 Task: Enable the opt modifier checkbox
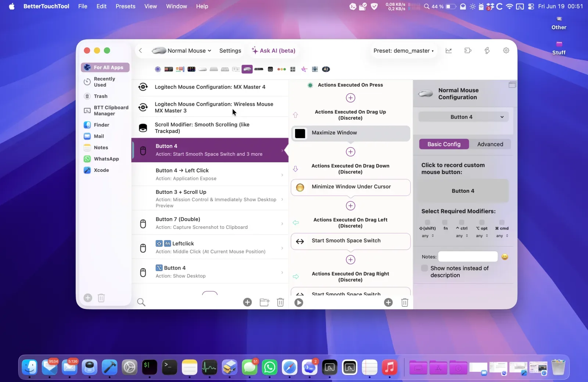tap(482, 222)
